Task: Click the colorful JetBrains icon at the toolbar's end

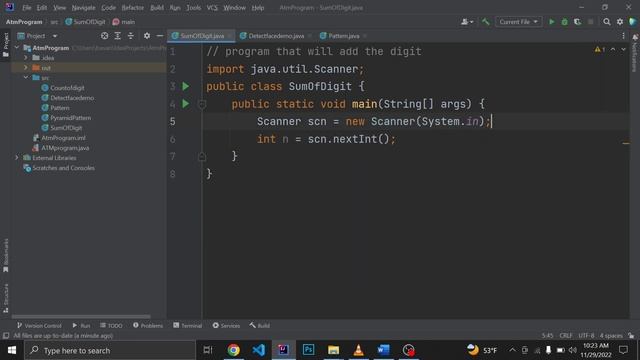Action: point(633,22)
